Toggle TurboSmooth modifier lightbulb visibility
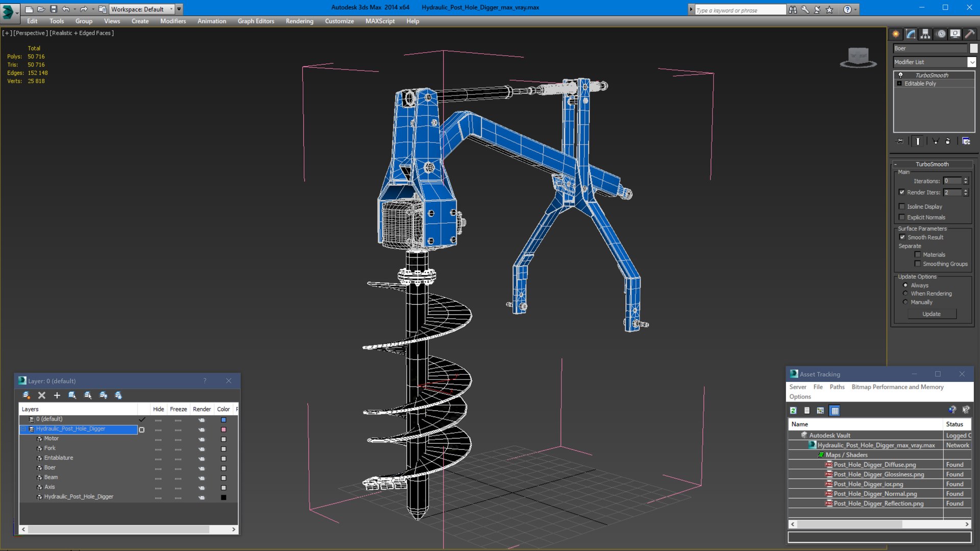This screenshot has width=980, height=551. tap(900, 75)
